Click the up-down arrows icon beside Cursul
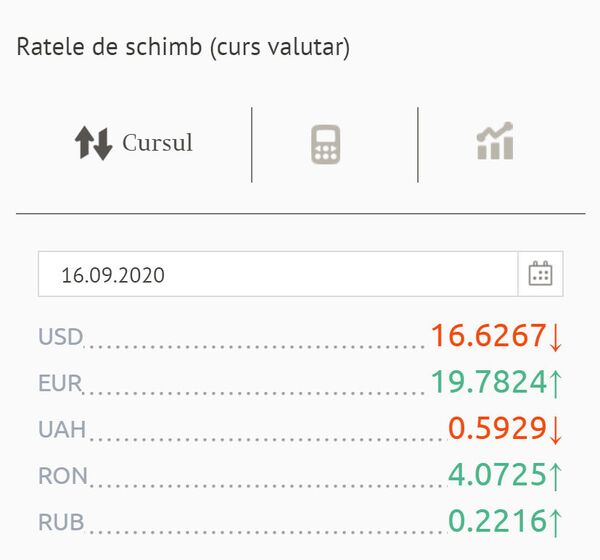Screen dimensions: 600x560 click(93, 143)
